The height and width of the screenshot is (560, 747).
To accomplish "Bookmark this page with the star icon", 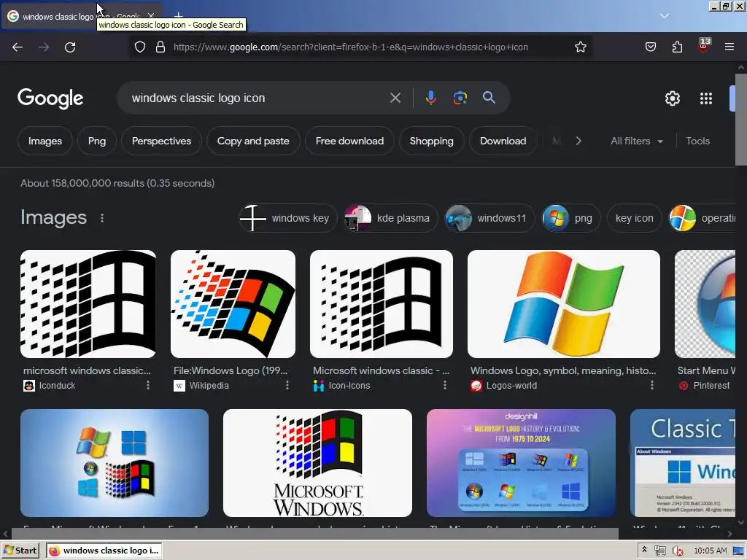I will coord(580,47).
